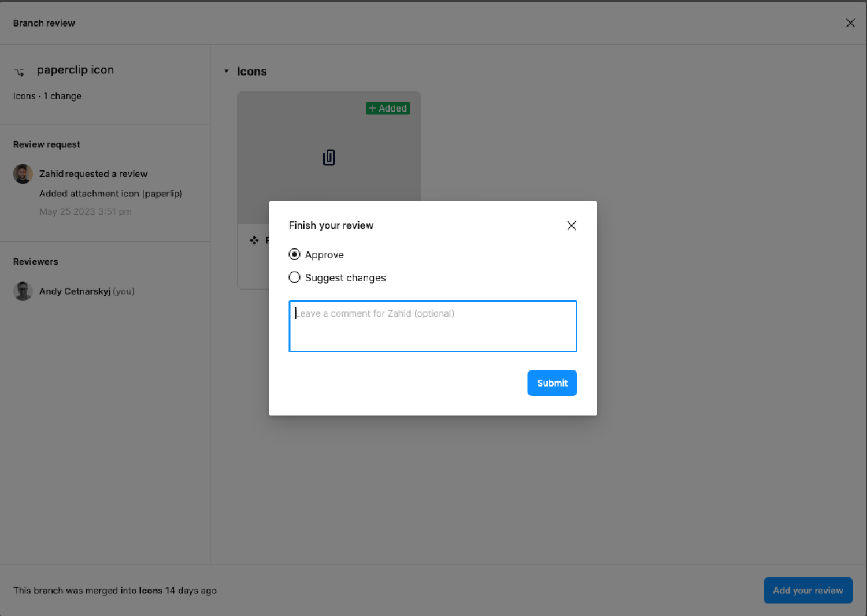The height and width of the screenshot is (616, 867).
Task: Click Andy Cetnarskyj's avatar under Reviewers
Action: 23,291
